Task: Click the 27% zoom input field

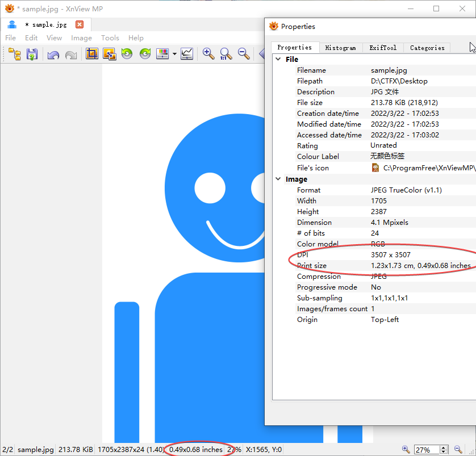Action: point(426,450)
